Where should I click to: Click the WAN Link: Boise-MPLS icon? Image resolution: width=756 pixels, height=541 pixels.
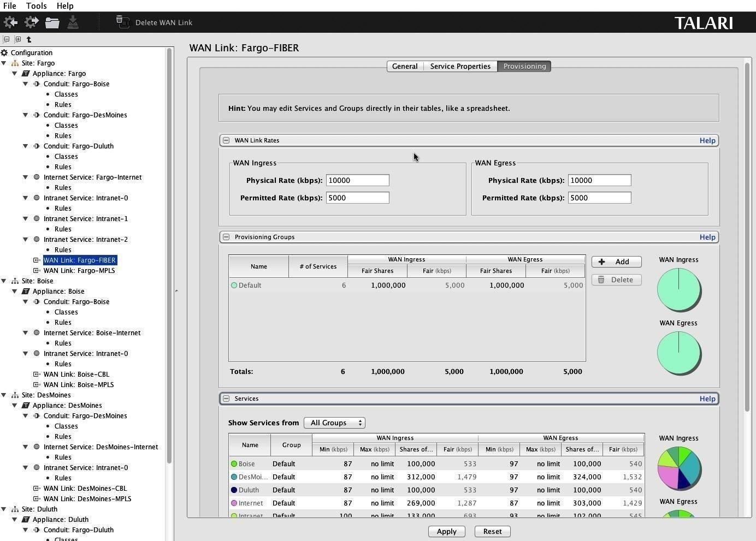click(x=37, y=385)
